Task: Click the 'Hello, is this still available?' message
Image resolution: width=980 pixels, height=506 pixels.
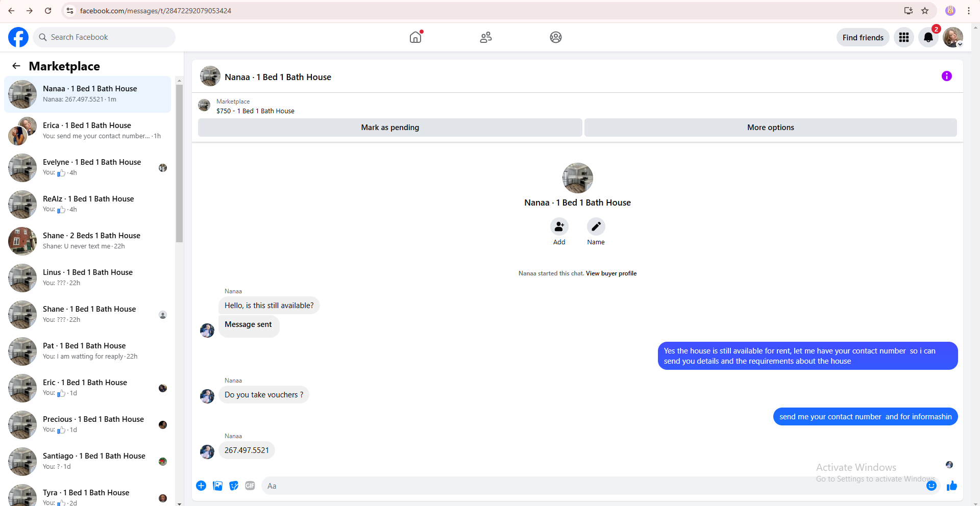Action: [x=269, y=306]
